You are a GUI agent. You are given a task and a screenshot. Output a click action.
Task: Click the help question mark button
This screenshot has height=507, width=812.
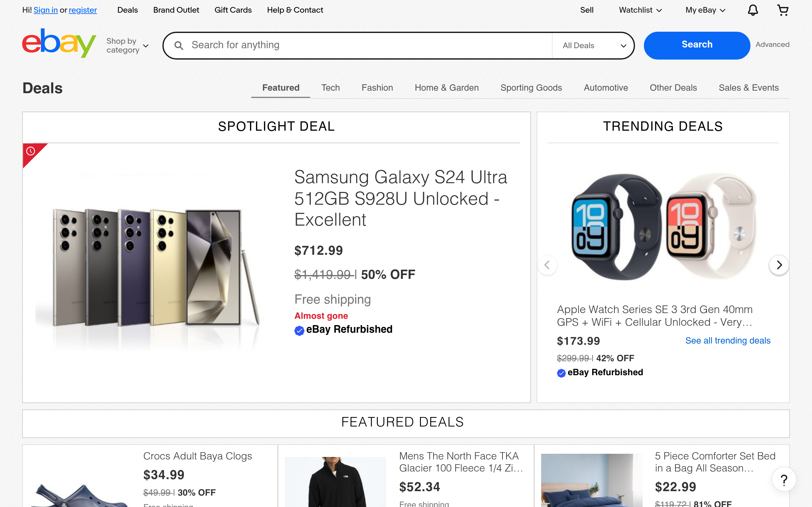pos(784,480)
